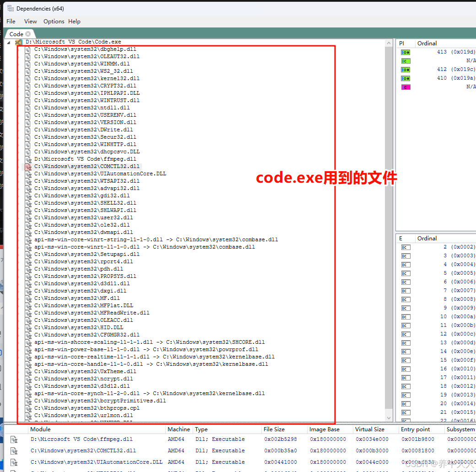Open the Help menu
The height and width of the screenshot is (472, 476).
click(74, 21)
